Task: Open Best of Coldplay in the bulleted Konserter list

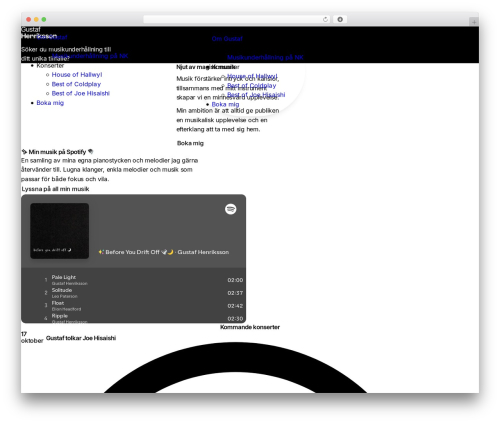Action: [76, 84]
